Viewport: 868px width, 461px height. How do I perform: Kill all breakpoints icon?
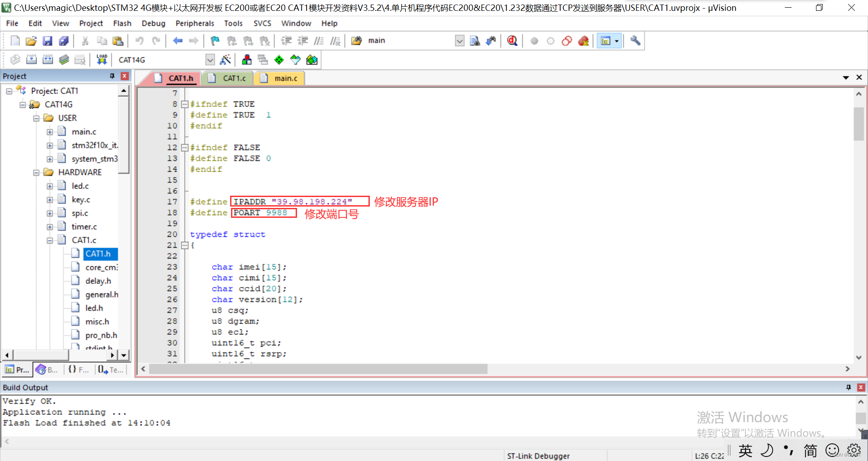tap(583, 41)
